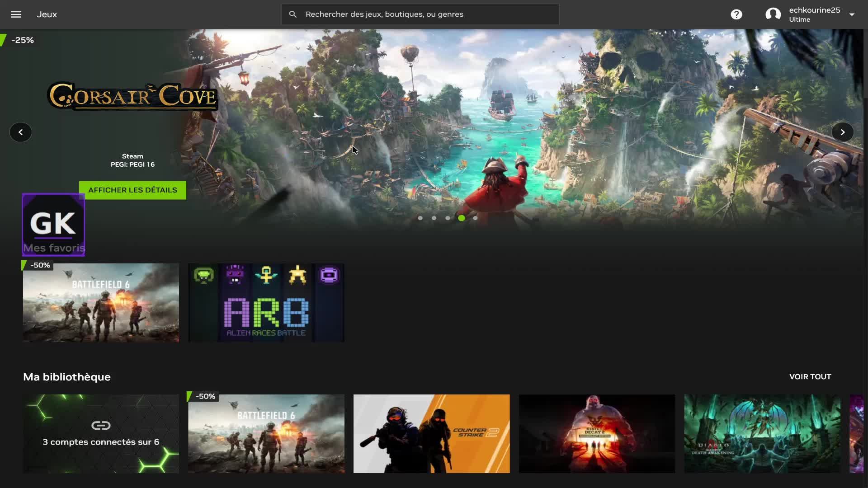Click the user profile avatar icon
Screen dimensions: 868x488
click(x=773, y=14)
